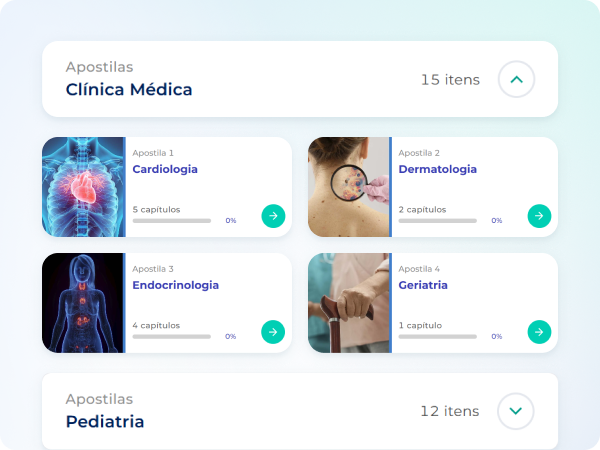Screen dimensions: 600x450
Task: Open the Dermatologia title link
Action: tap(437, 169)
